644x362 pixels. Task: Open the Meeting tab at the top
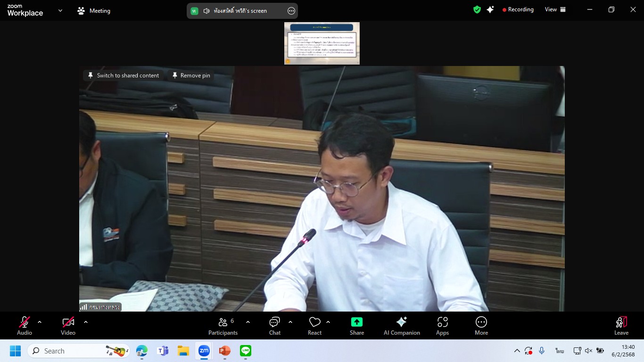tap(94, 11)
